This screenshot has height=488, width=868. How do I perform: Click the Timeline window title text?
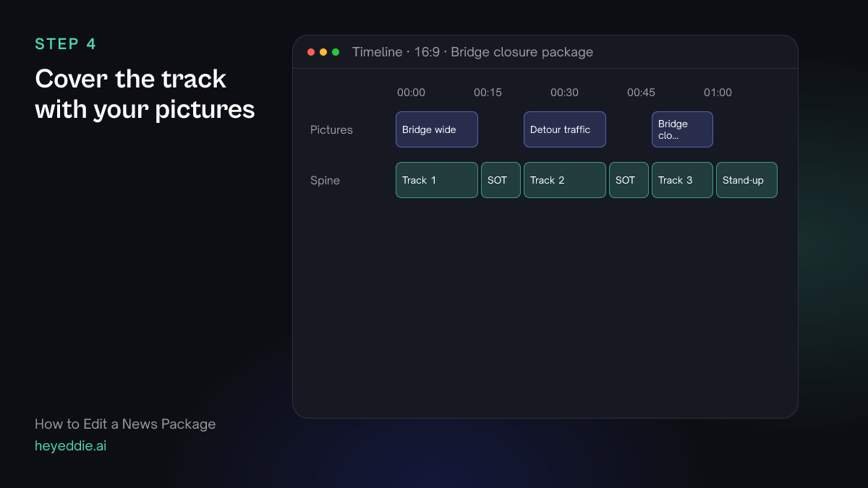pyautogui.click(x=472, y=52)
